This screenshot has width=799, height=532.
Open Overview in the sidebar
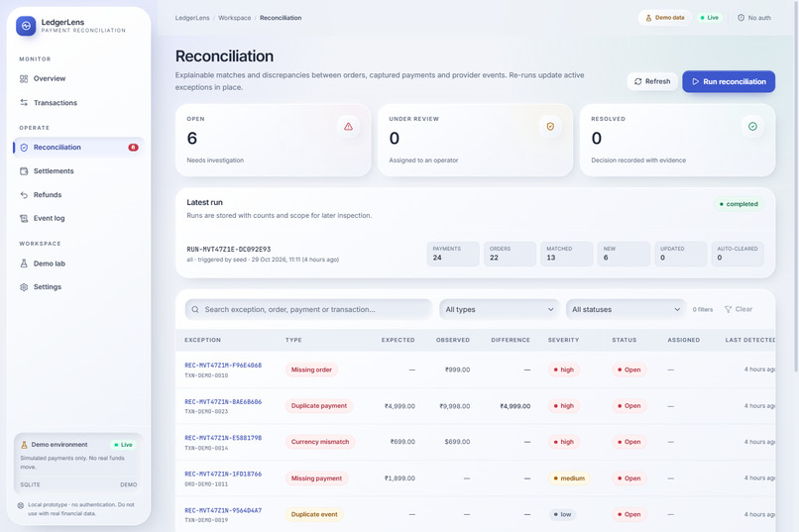[x=78, y=78]
